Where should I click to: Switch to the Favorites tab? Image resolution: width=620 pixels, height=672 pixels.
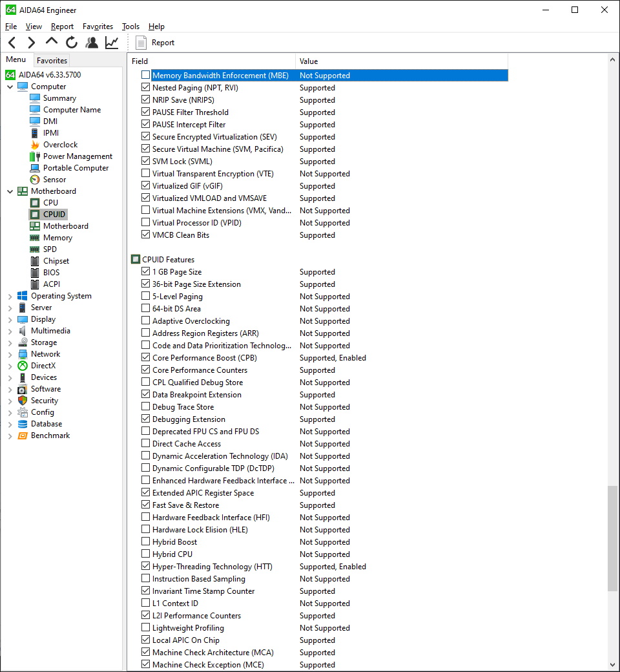(x=52, y=61)
